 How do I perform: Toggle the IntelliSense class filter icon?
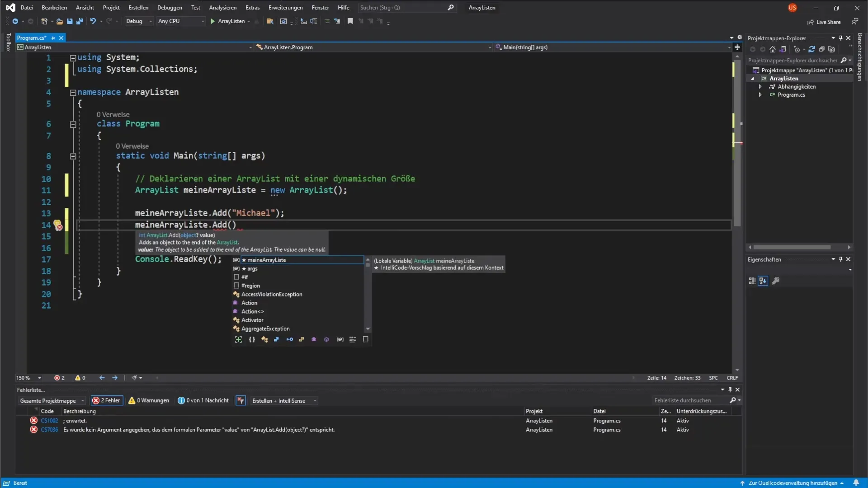click(x=264, y=339)
